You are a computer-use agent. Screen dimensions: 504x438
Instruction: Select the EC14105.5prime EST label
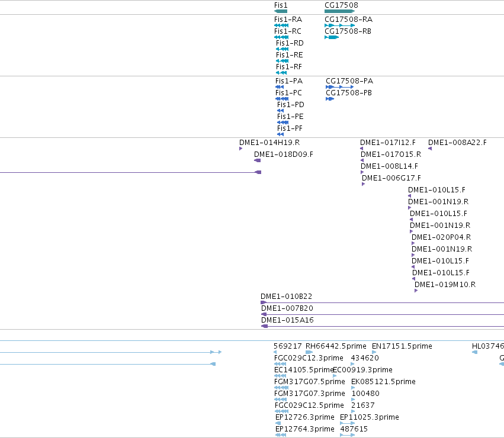(x=303, y=370)
